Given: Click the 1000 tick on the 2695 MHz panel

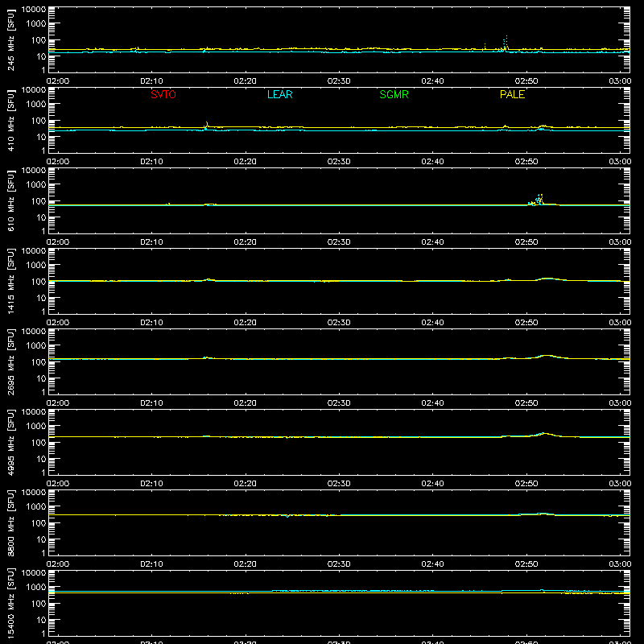Looking at the screenshot, I should tap(36, 346).
